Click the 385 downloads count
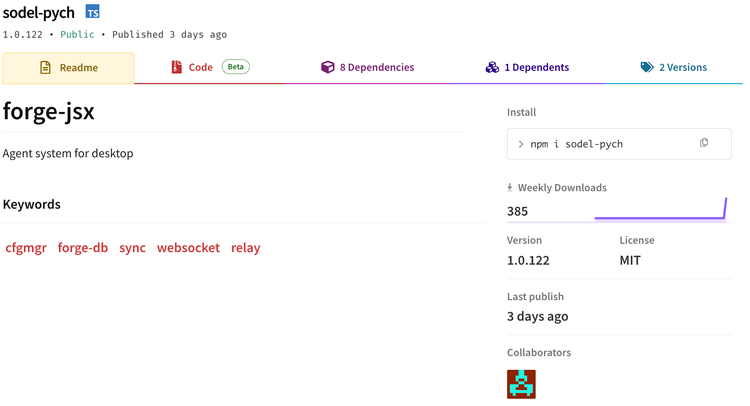Screen dimensions: 750x406 [x=518, y=211]
